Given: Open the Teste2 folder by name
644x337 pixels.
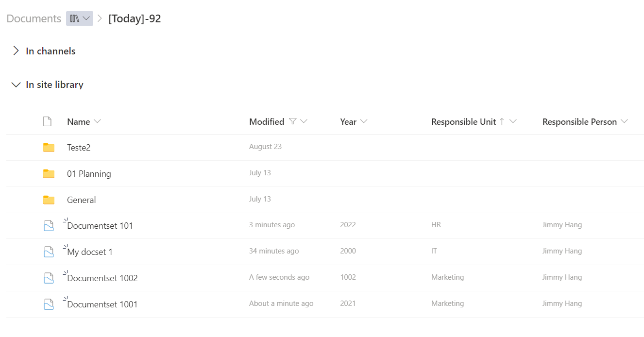Looking at the screenshot, I should tap(79, 148).
